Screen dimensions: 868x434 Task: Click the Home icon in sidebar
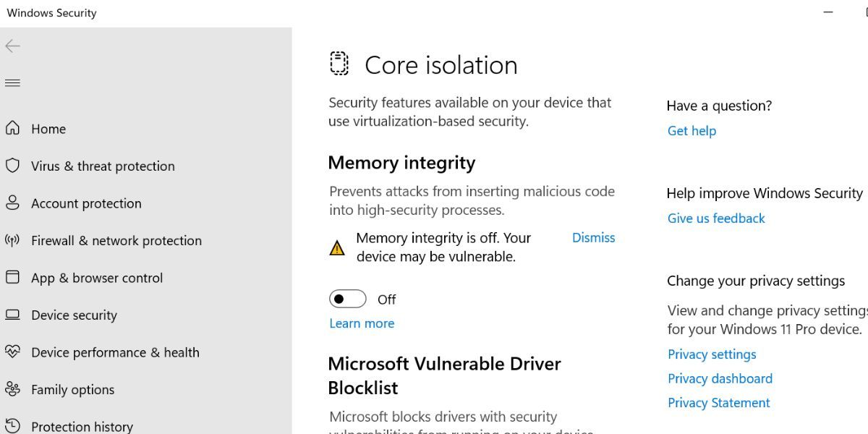tap(12, 129)
